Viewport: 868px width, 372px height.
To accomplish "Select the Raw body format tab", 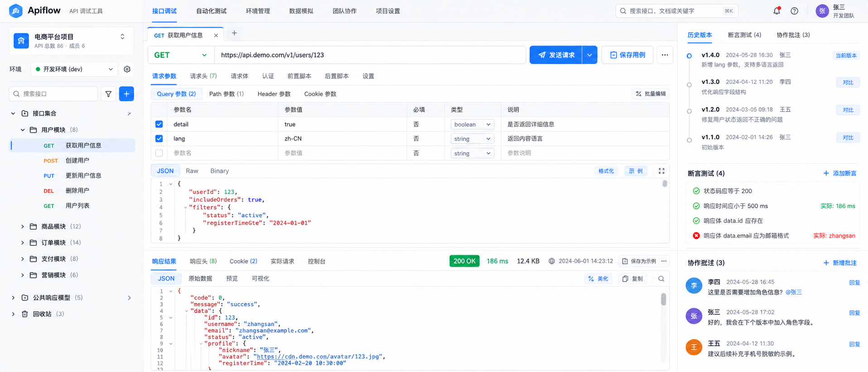I will [x=192, y=171].
